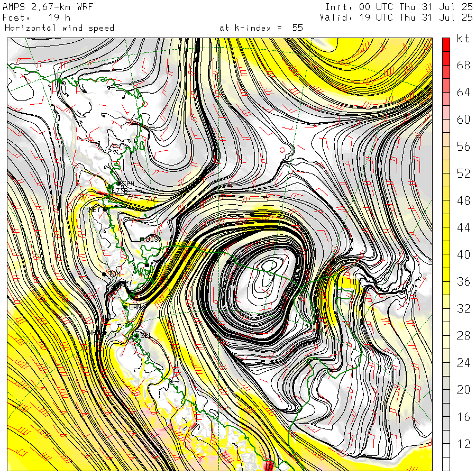Image resolution: width=476 pixels, height=476 pixels.
Task: Click the 'Fcst: 19 h' forecast hour text
Action: [36, 17]
